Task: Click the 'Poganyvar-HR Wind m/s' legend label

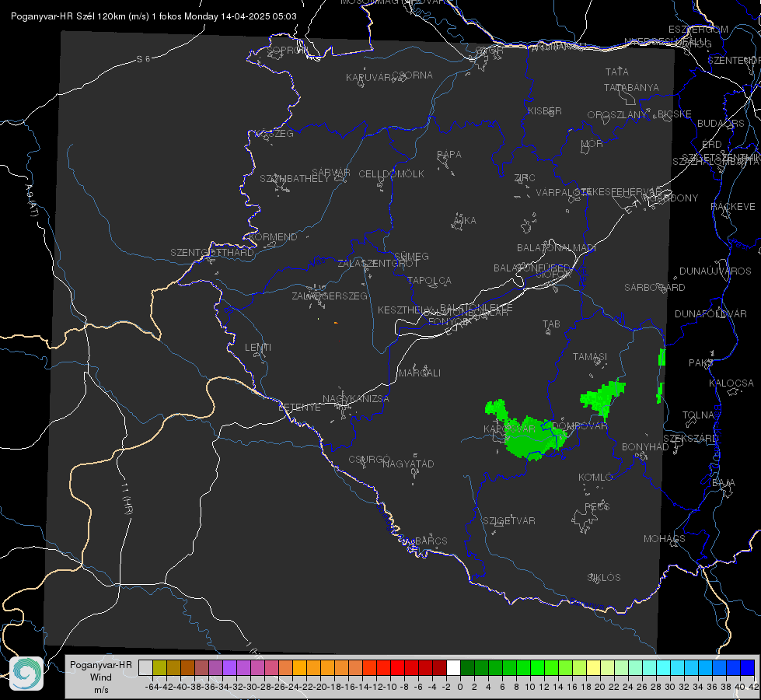Action: coord(100,677)
